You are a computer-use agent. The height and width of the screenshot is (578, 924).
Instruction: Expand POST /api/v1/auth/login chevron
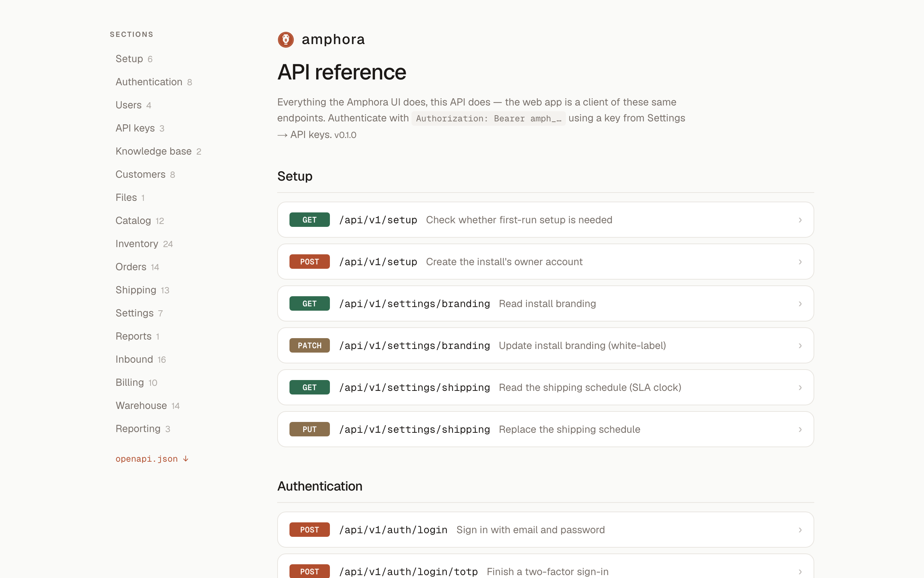click(800, 530)
